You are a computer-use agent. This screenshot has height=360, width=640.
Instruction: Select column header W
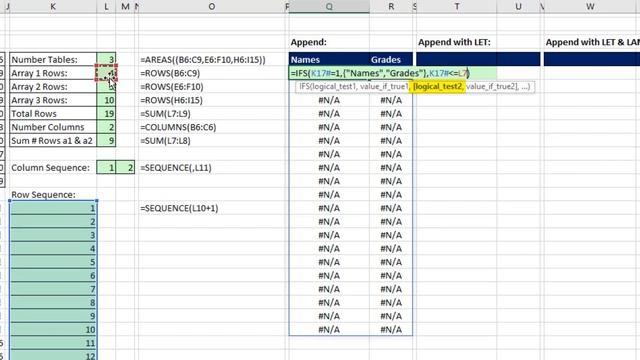point(590,7)
